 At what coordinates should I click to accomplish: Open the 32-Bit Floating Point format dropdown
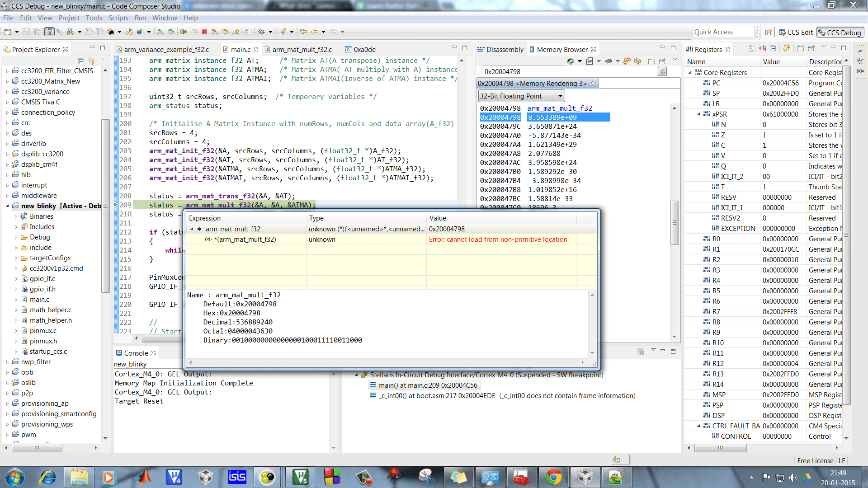coord(560,95)
